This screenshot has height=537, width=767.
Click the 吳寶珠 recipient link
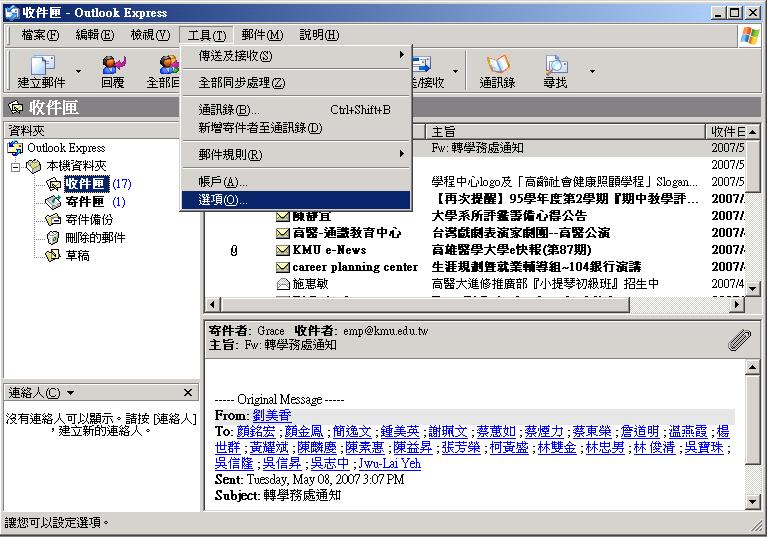pyautogui.click(x=703, y=448)
